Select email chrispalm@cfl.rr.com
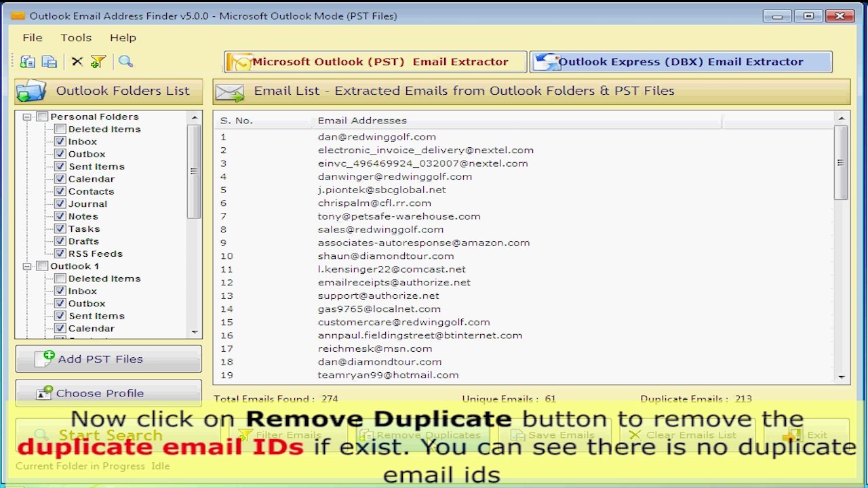The image size is (868, 488). [374, 203]
